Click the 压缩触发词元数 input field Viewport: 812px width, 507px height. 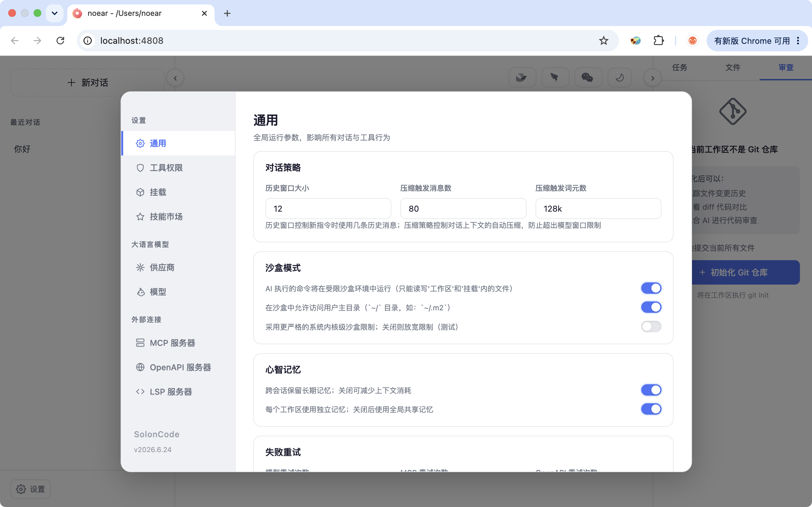click(598, 208)
